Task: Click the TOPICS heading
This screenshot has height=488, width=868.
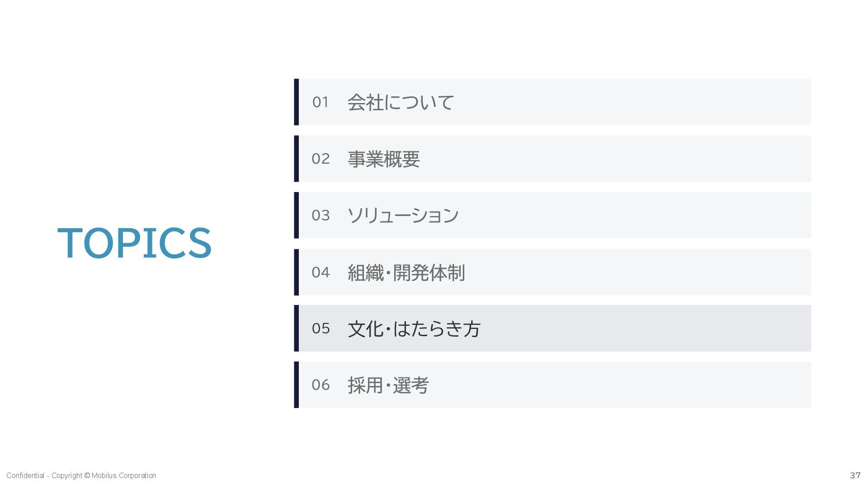Action: 135,243
